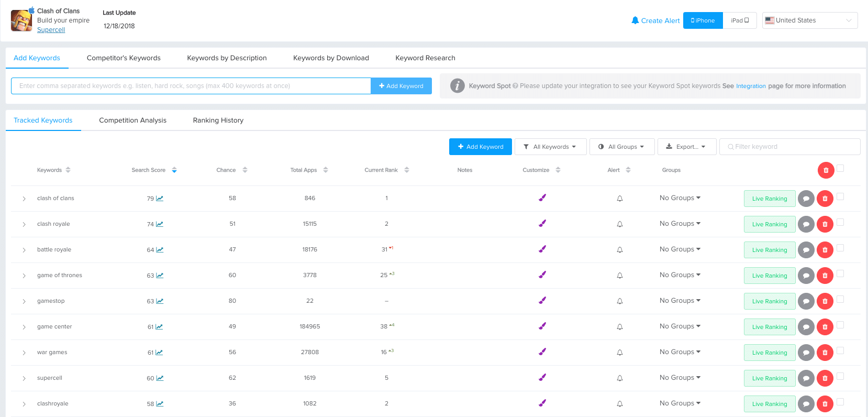Check the clash royale row checkbox
Image resolution: width=868 pixels, height=417 pixels.
(840, 222)
